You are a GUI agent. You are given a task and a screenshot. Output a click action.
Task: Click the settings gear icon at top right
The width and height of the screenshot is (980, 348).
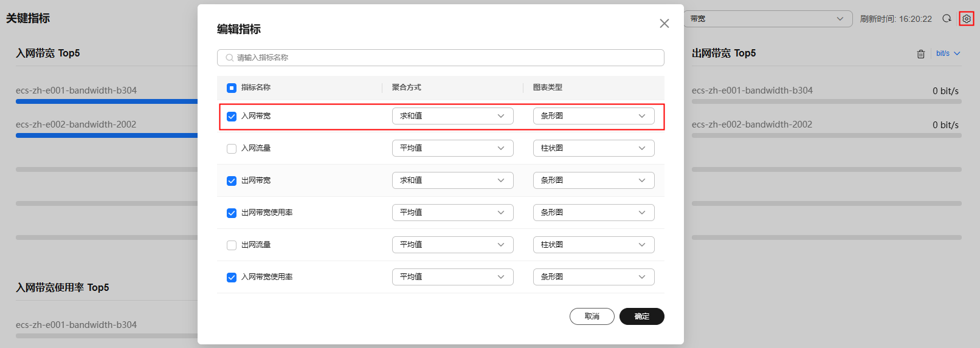pos(966,19)
